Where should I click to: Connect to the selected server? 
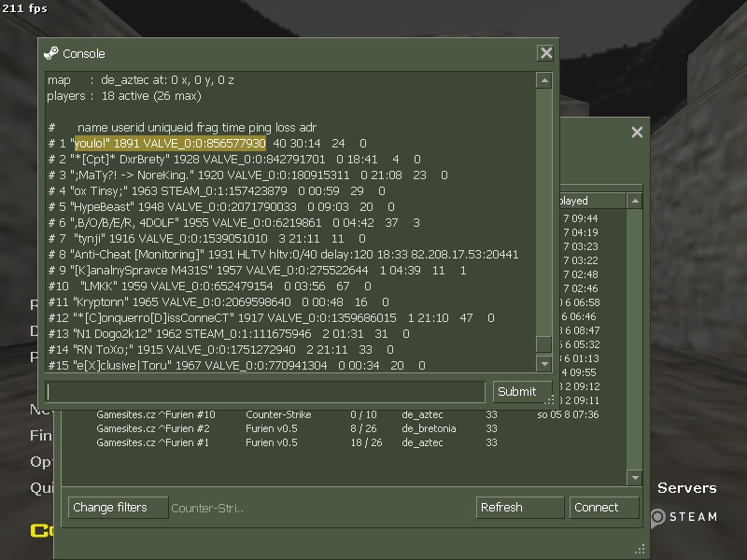(x=604, y=508)
